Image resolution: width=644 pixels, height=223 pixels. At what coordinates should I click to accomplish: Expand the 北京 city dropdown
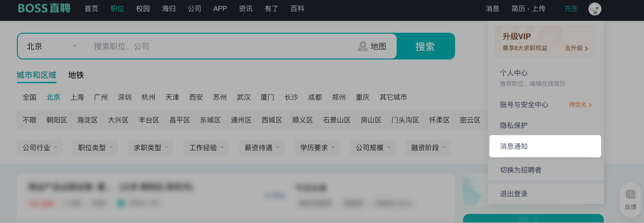[75, 46]
